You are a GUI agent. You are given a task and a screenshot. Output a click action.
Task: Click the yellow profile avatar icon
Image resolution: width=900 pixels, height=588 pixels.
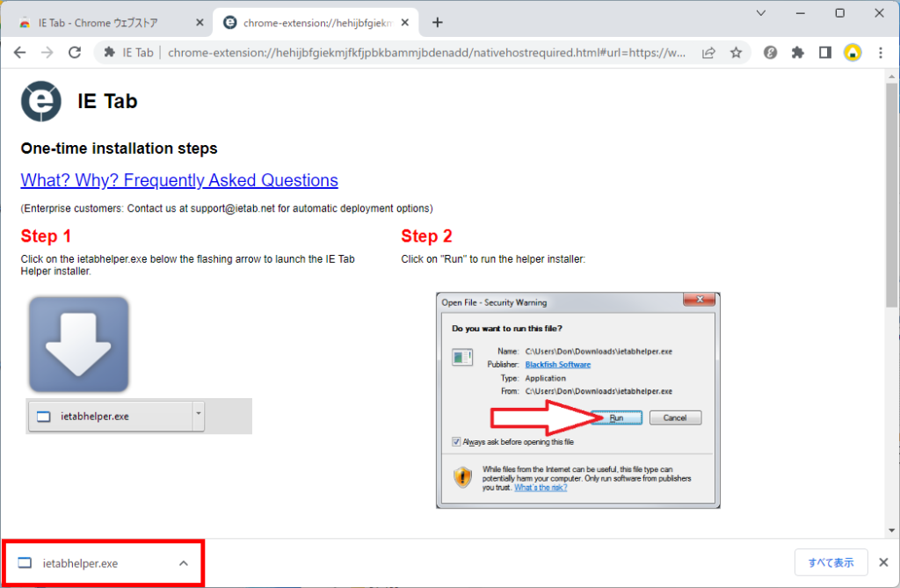point(853,53)
